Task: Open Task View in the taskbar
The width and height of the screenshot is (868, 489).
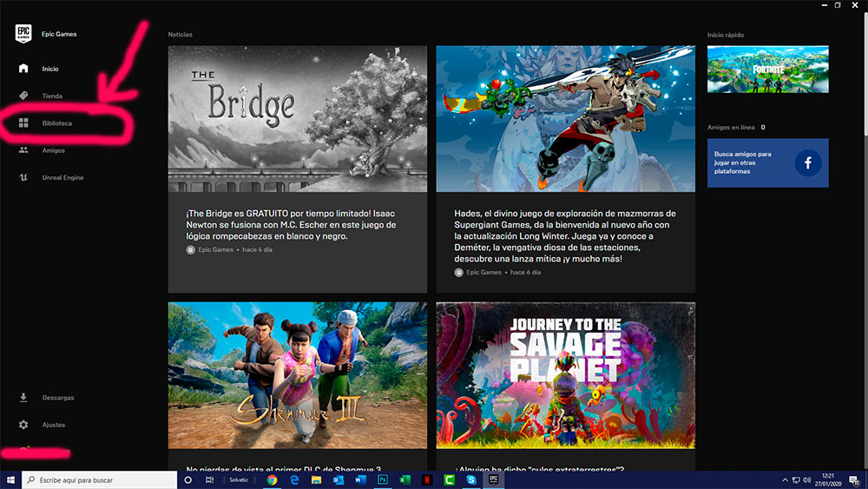Action: [209, 479]
